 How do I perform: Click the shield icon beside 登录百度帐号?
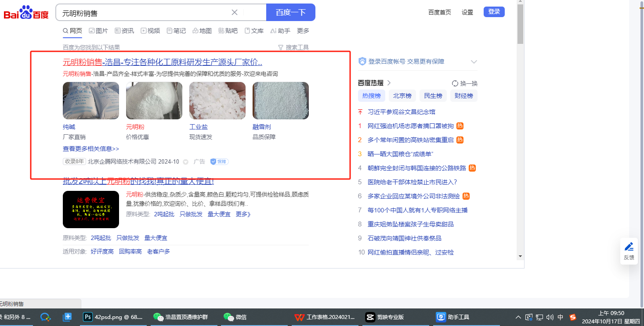[362, 61]
